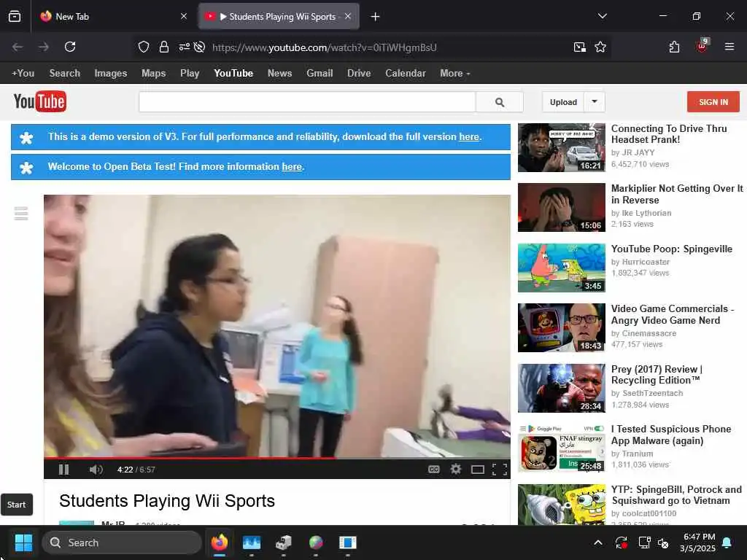The image size is (747, 560).
Task: Click the Firefox icon in the taskbar
Action: click(219, 542)
